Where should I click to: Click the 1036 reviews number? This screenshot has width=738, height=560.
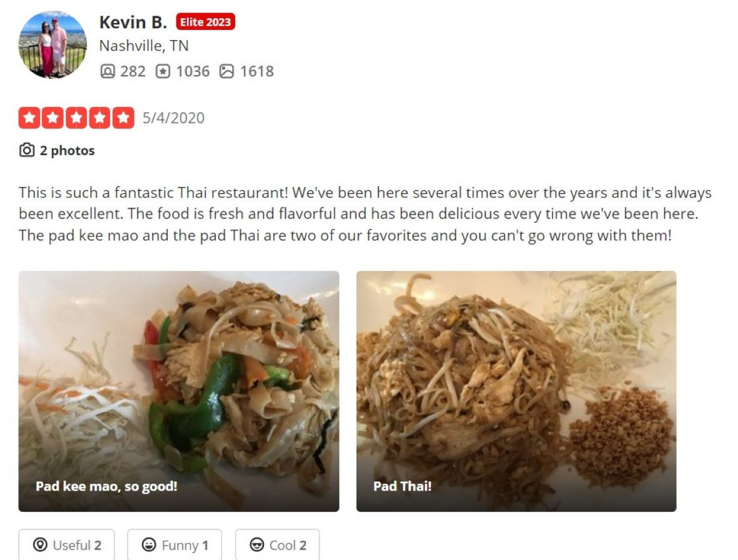(x=193, y=71)
